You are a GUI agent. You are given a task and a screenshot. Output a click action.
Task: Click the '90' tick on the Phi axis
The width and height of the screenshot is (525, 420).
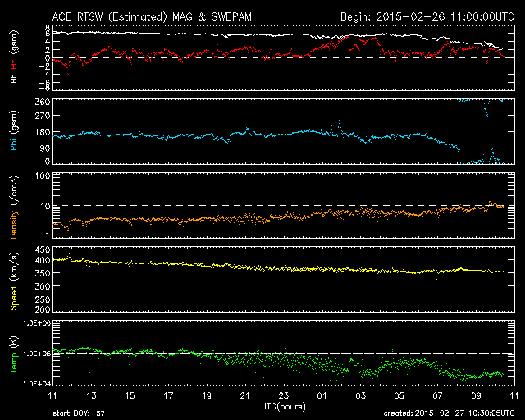pyautogui.click(x=45, y=148)
